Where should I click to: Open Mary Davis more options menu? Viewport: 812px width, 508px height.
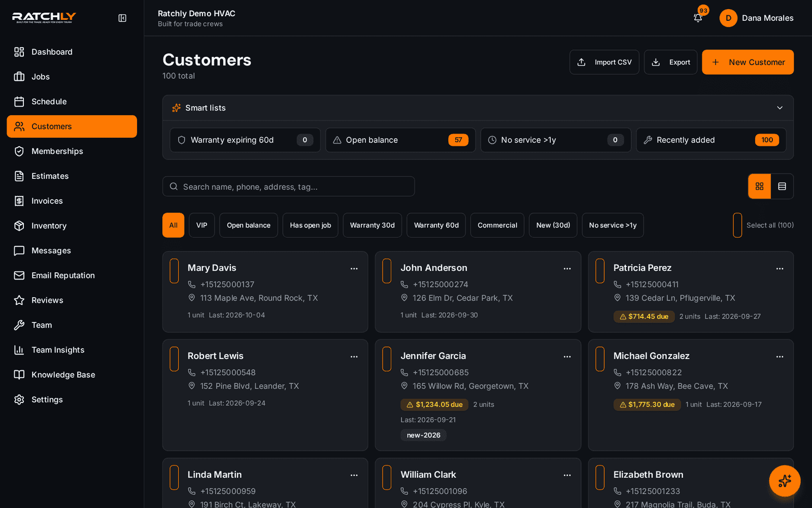[x=354, y=269]
